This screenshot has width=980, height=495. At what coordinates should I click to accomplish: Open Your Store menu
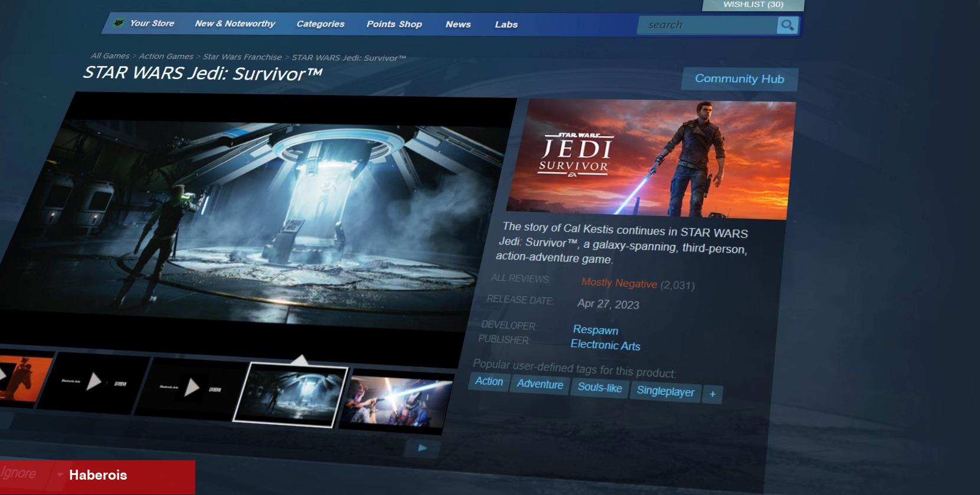[152, 23]
